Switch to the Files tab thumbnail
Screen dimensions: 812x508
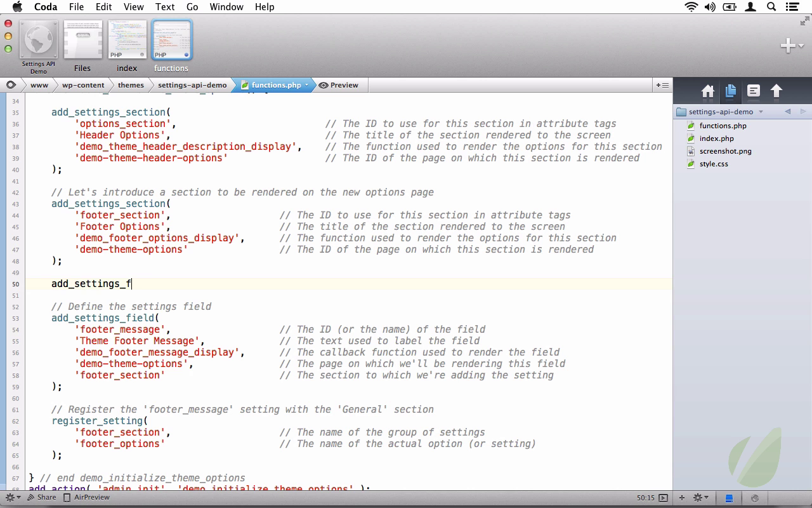(x=82, y=46)
